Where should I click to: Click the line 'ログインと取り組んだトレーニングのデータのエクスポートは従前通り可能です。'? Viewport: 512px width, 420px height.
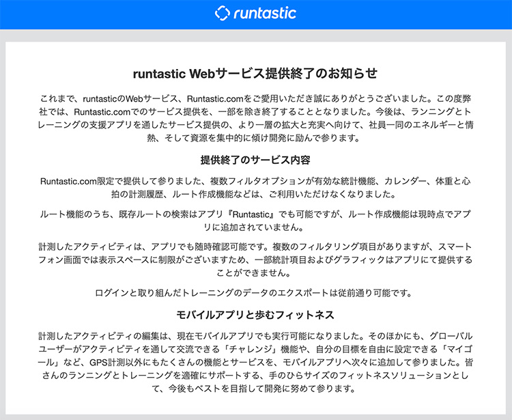253,293
